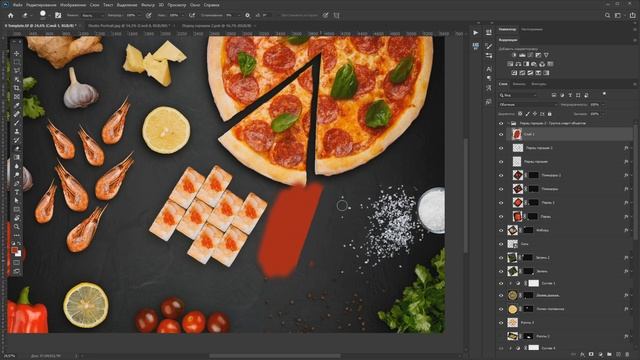Screen dimensions: 640x360
Task: Hide the Зелень layer
Action: click(501, 271)
